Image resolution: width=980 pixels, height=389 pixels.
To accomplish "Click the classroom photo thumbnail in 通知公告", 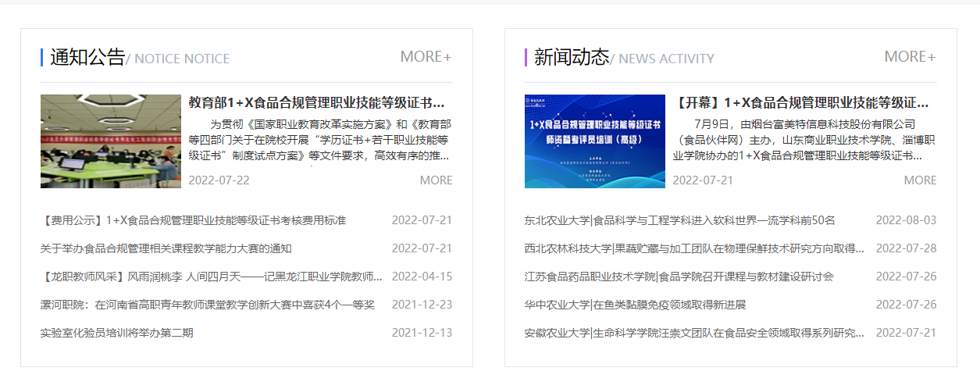I will click(88, 141).
